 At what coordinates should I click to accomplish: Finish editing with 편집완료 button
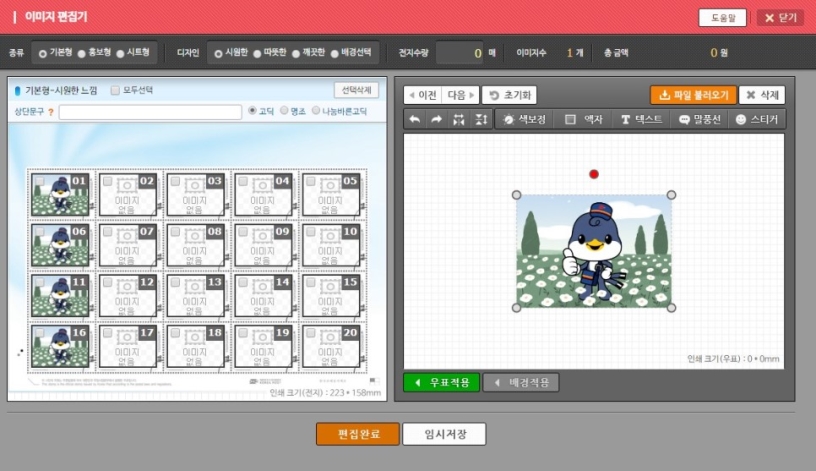point(358,434)
